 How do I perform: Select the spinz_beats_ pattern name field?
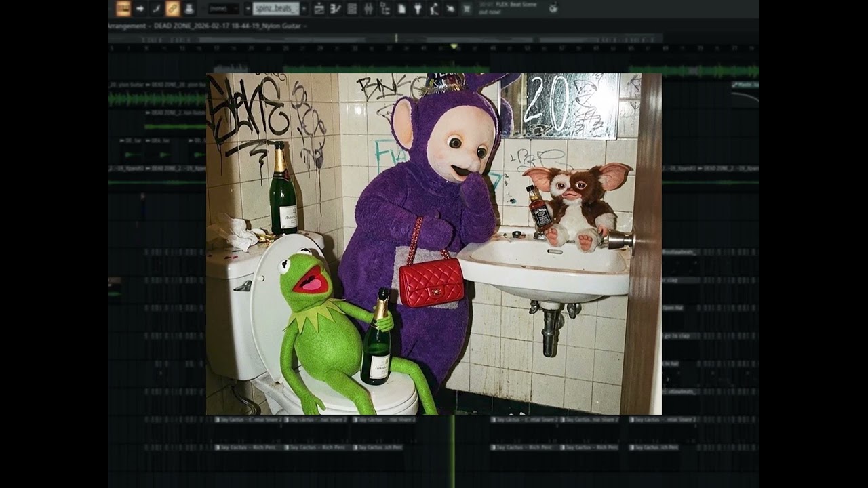pyautogui.click(x=276, y=8)
